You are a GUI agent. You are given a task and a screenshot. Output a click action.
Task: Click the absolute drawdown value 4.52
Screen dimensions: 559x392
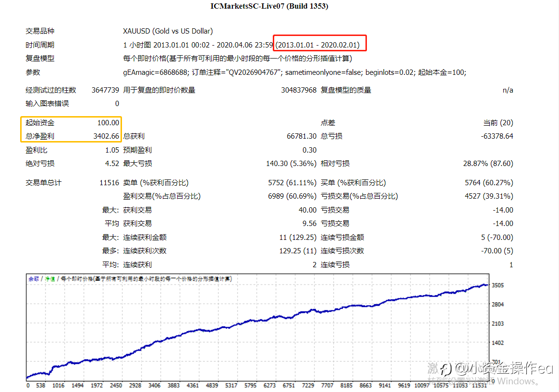[112, 164]
